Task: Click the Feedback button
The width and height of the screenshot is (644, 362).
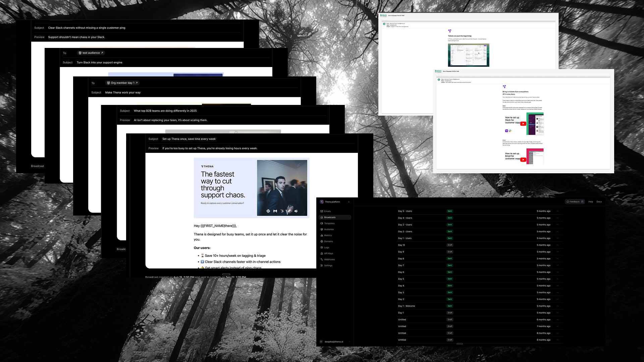Action: click(x=575, y=202)
